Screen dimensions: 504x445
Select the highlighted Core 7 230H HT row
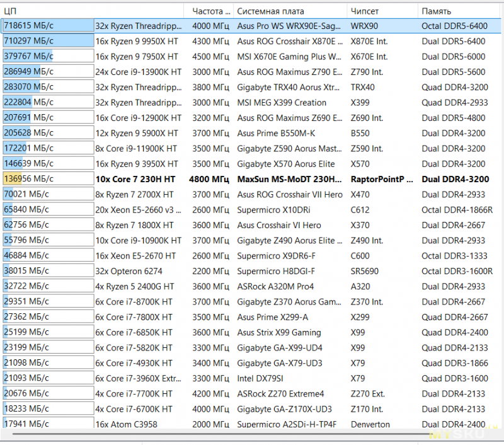(x=251, y=179)
